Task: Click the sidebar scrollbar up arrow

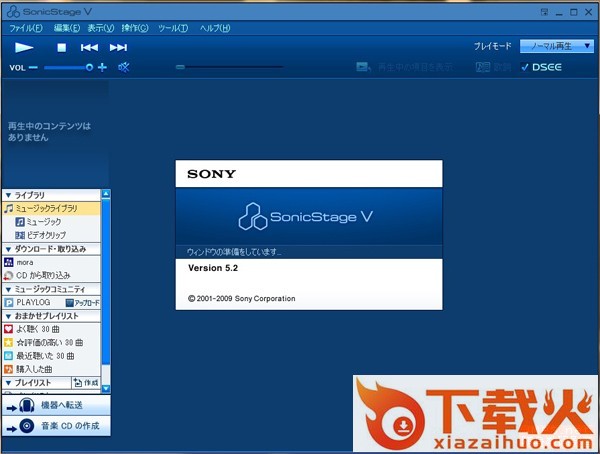Action: click(x=106, y=194)
